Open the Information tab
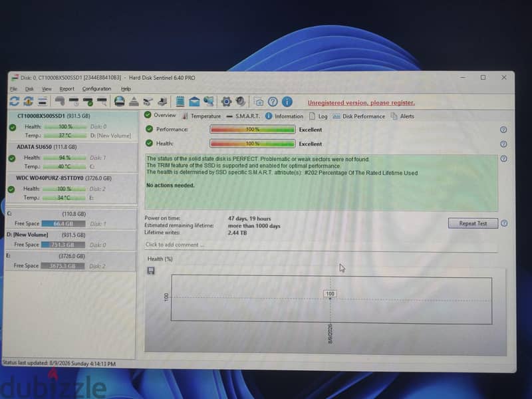This screenshot has height=399, width=532. (x=285, y=116)
